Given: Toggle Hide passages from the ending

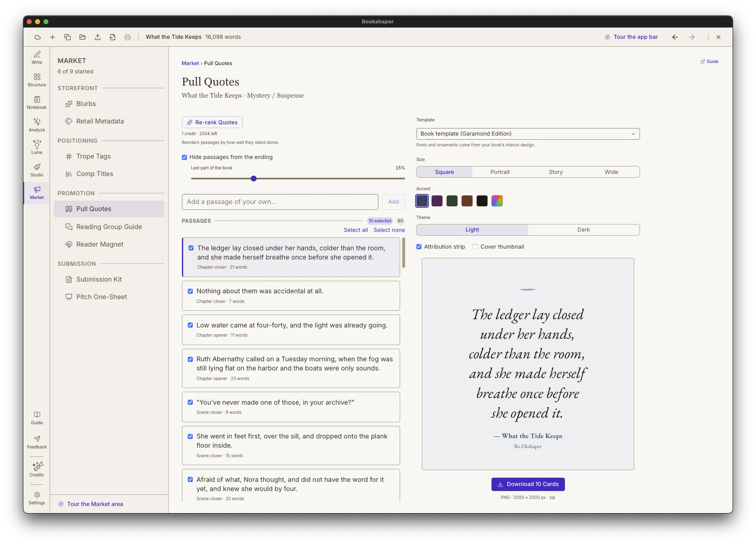Looking at the screenshot, I should [x=184, y=157].
